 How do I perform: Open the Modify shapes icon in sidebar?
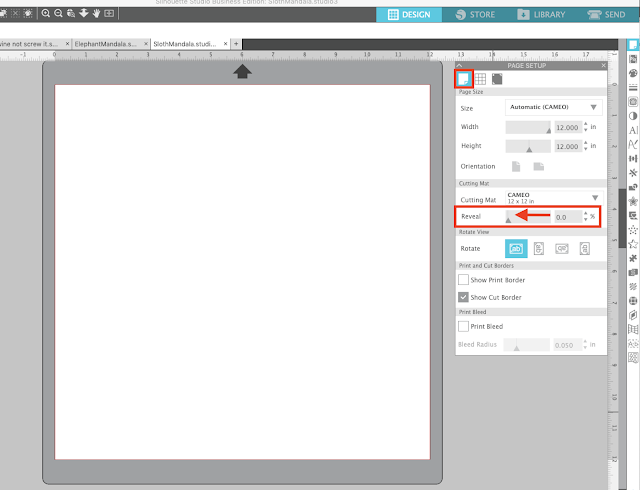[633, 187]
